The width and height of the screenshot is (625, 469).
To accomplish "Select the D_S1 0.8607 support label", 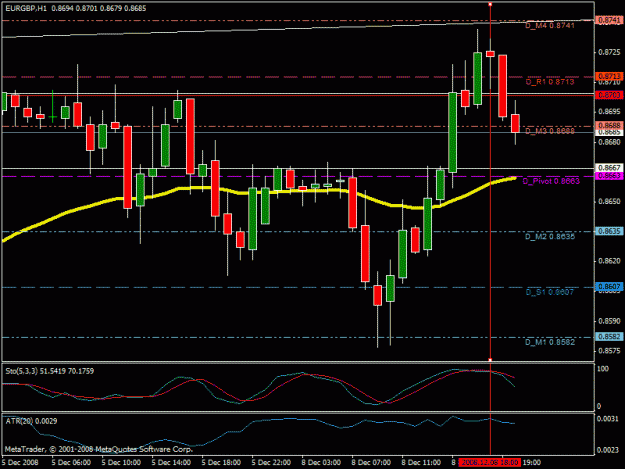I will click(x=550, y=292).
